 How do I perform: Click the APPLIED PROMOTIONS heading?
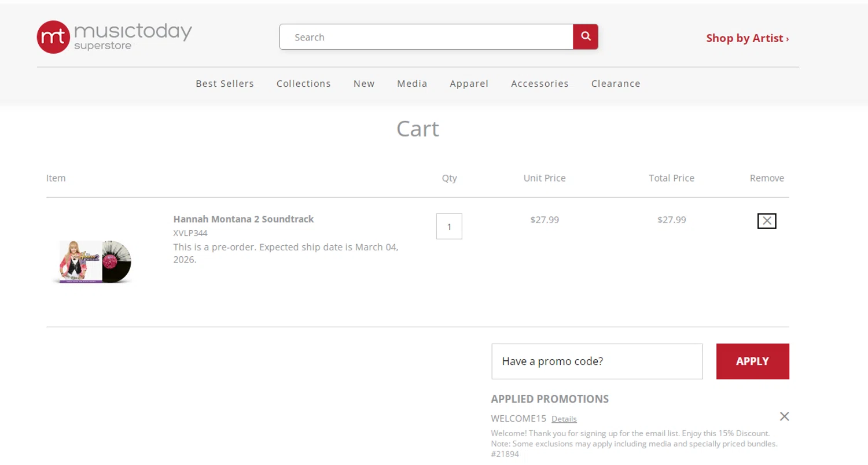(x=550, y=399)
